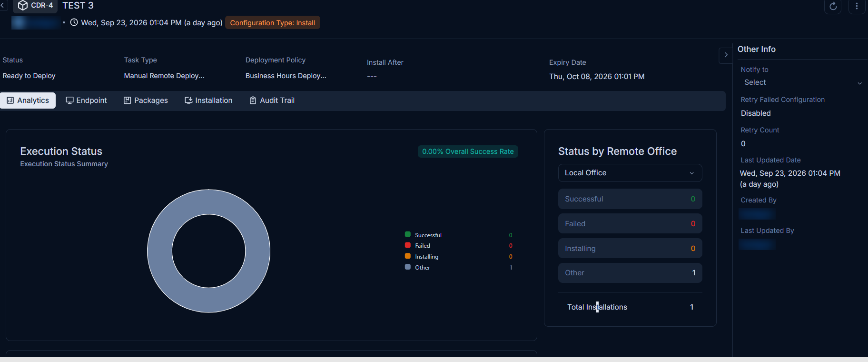Click the Retry Count label
Viewport: 868px width, 362px height.
click(x=760, y=130)
